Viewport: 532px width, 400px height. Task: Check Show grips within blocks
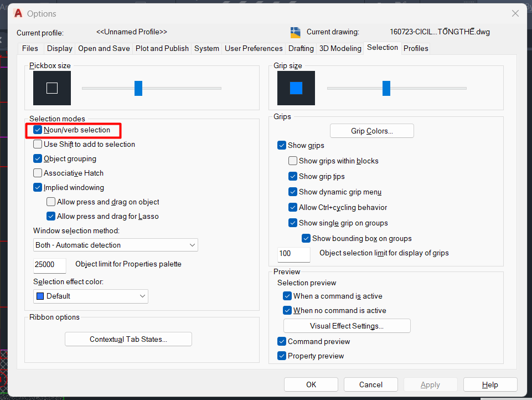pos(293,161)
